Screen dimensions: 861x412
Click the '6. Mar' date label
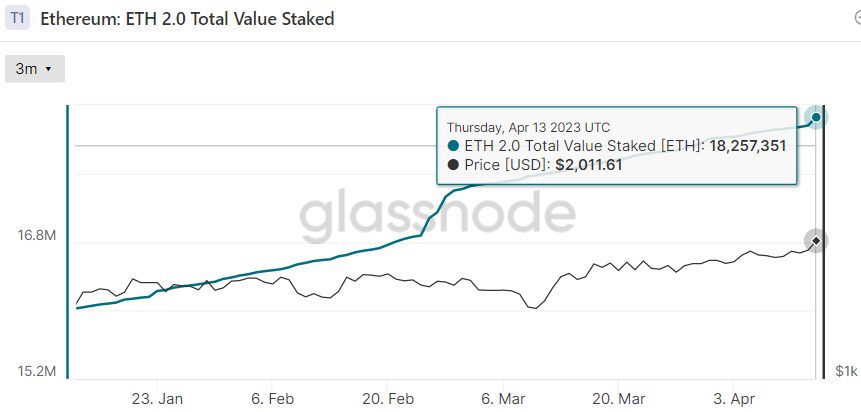501,398
